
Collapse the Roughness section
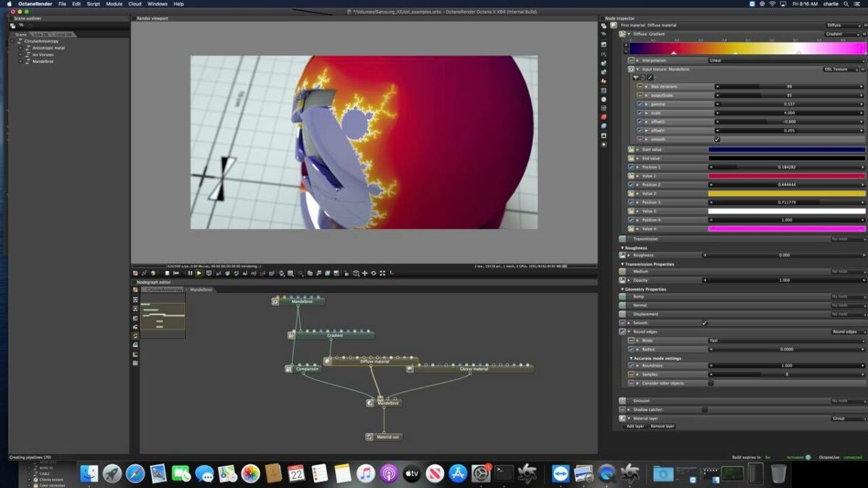pyautogui.click(x=623, y=248)
